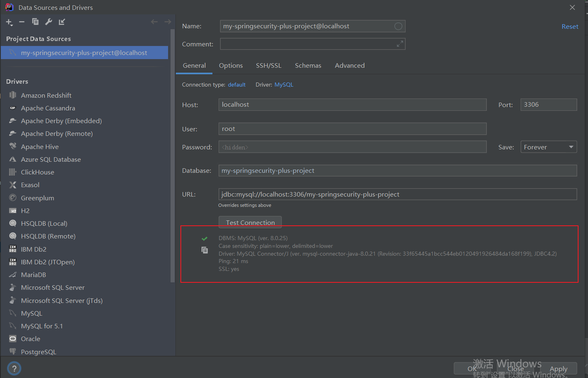The height and width of the screenshot is (378, 588).
Task: Open driver settings wrench icon
Action: coord(48,22)
